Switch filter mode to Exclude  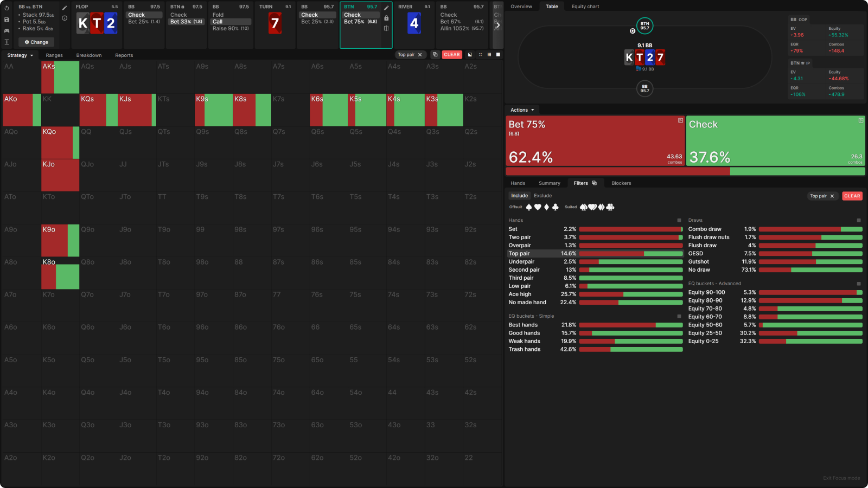coord(542,196)
